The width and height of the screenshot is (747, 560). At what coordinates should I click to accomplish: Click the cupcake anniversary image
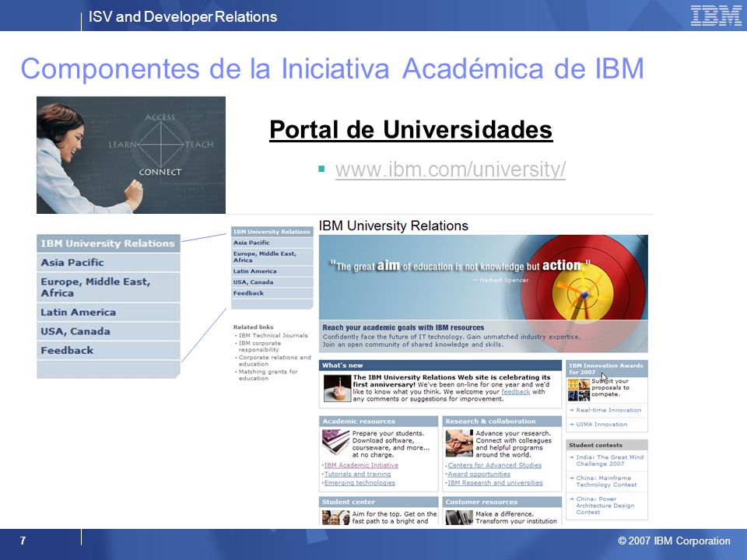coord(337,388)
